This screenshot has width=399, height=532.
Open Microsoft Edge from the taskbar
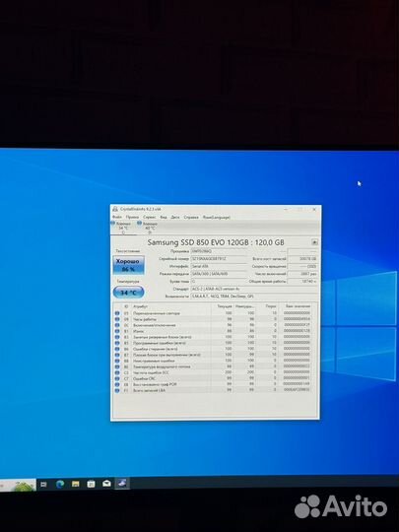tap(60, 484)
